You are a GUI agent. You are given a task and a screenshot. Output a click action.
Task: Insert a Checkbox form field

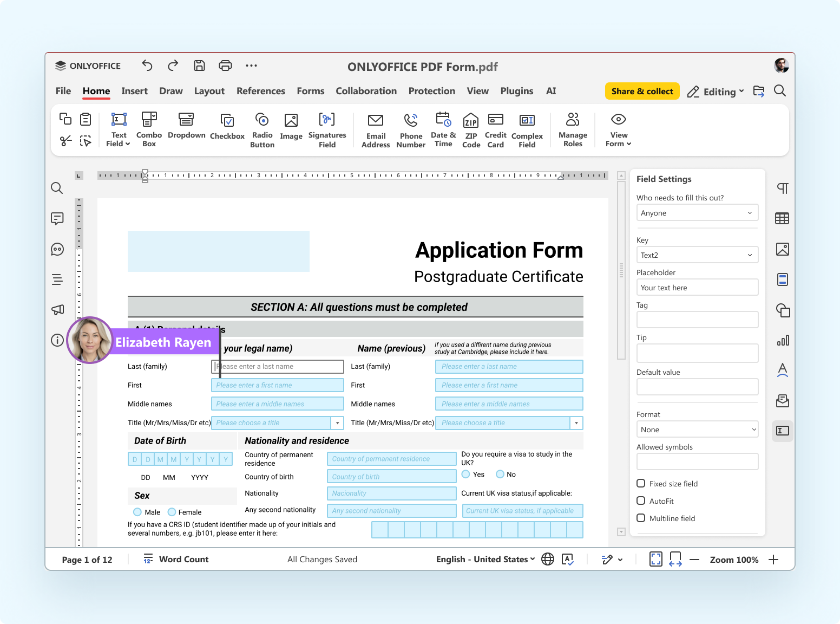click(x=227, y=127)
